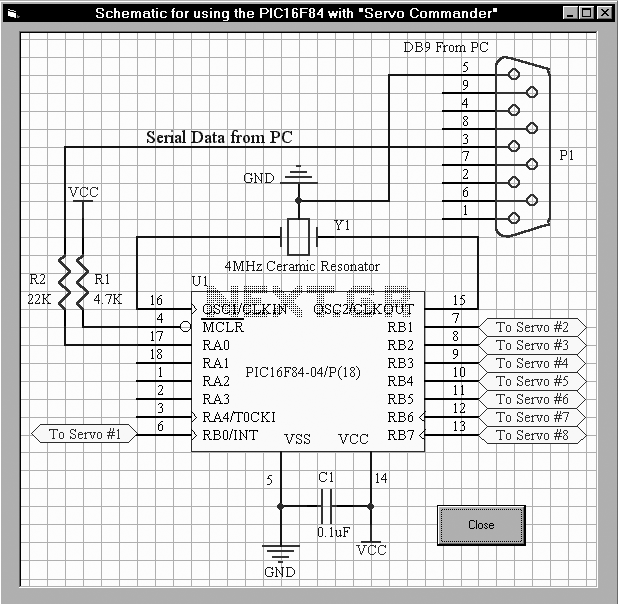Click the "To Servo #1" label
The width and height of the screenshot is (618, 604).
coord(84,434)
